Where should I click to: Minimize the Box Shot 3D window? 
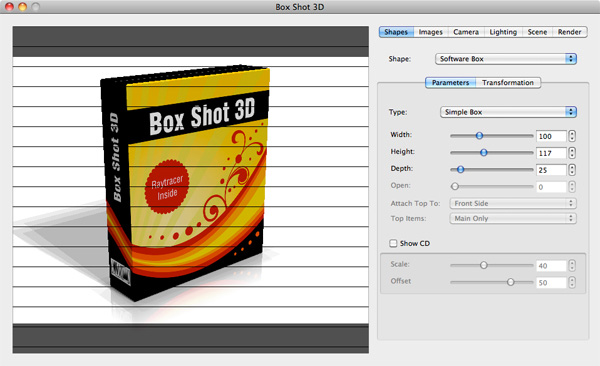tap(23, 7)
